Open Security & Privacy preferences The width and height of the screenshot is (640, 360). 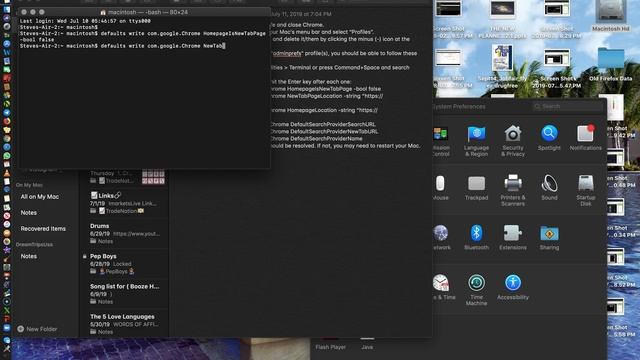pyautogui.click(x=513, y=141)
